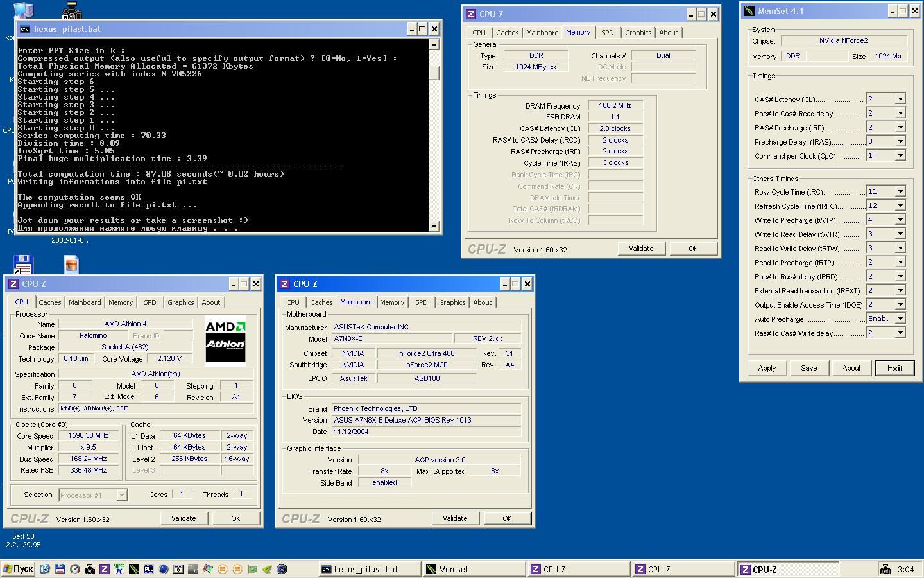
Task: Open the Refresh Cycle Time (tRFC) dropdown
Action: click(x=900, y=206)
